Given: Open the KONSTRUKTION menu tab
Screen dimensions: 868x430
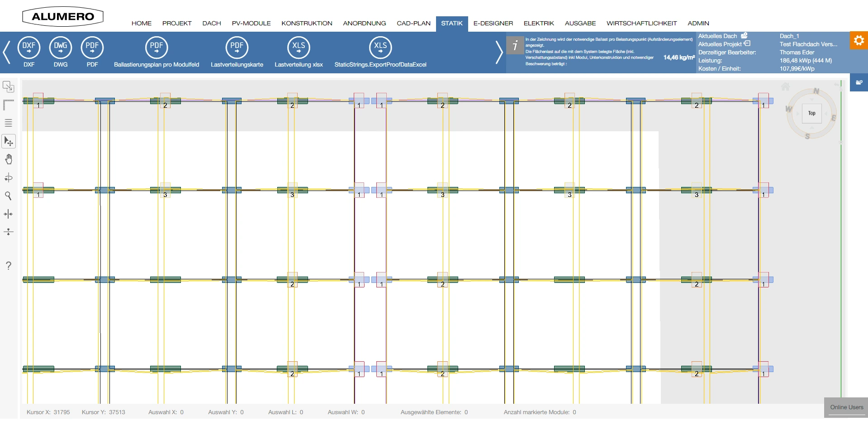Looking at the screenshot, I should tap(307, 23).
